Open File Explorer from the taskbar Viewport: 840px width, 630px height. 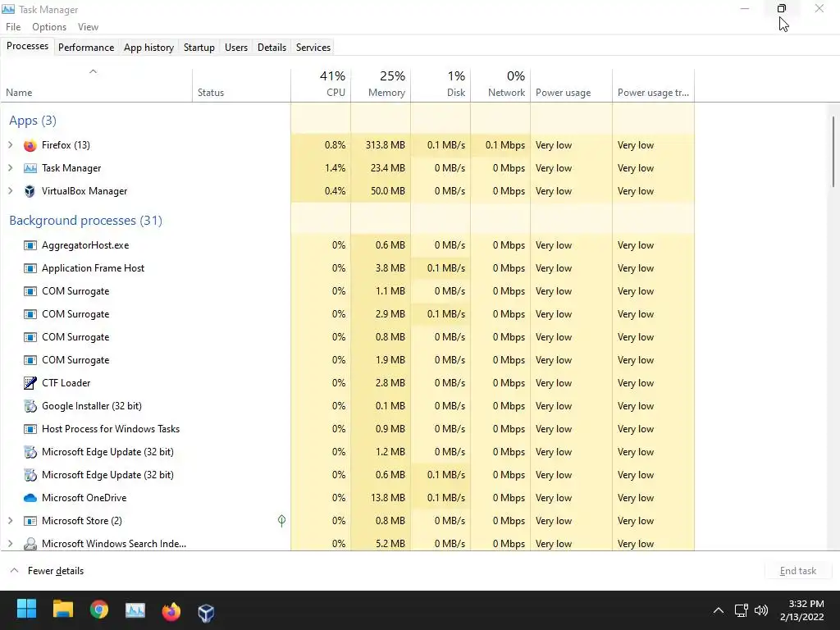point(62,609)
